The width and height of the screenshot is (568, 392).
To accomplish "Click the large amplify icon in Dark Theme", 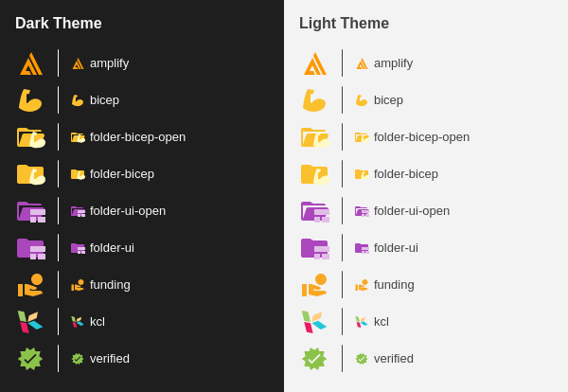I will pos(31,63).
